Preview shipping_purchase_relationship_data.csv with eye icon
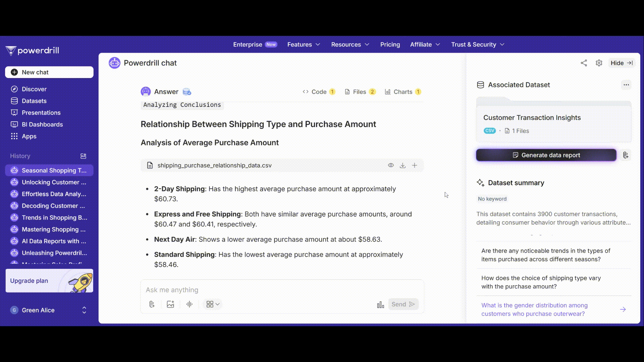 tap(391, 165)
